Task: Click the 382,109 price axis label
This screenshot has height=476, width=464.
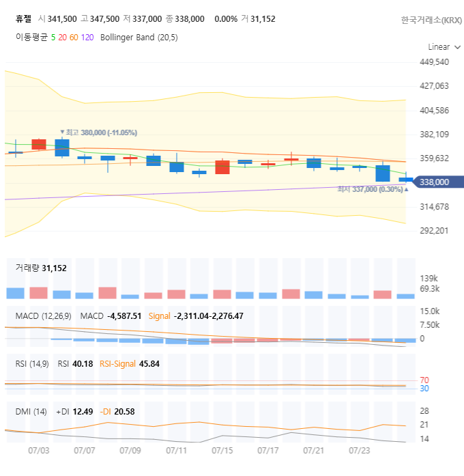Action: (x=434, y=134)
